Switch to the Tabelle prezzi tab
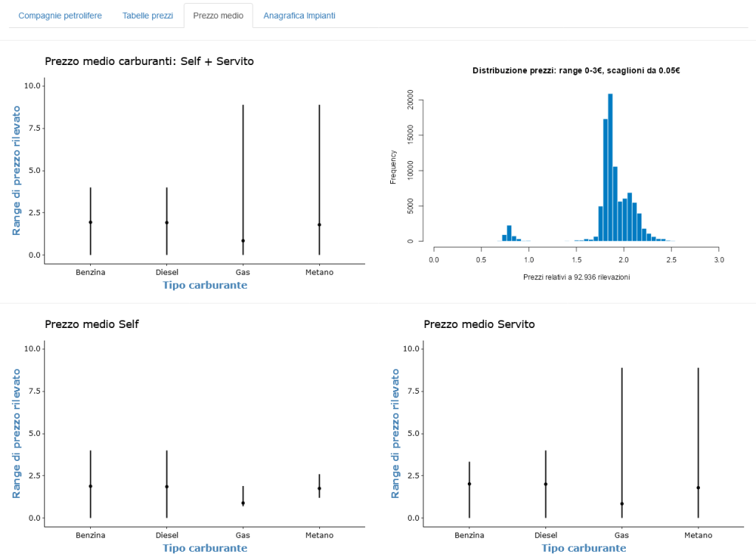The height and width of the screenshot is (554, 756). point(147,16)
